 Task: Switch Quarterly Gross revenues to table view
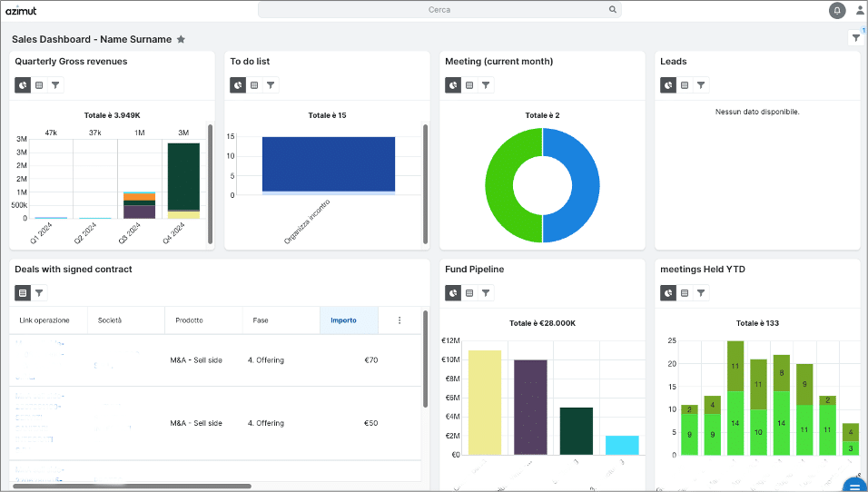tap(39, 85)
